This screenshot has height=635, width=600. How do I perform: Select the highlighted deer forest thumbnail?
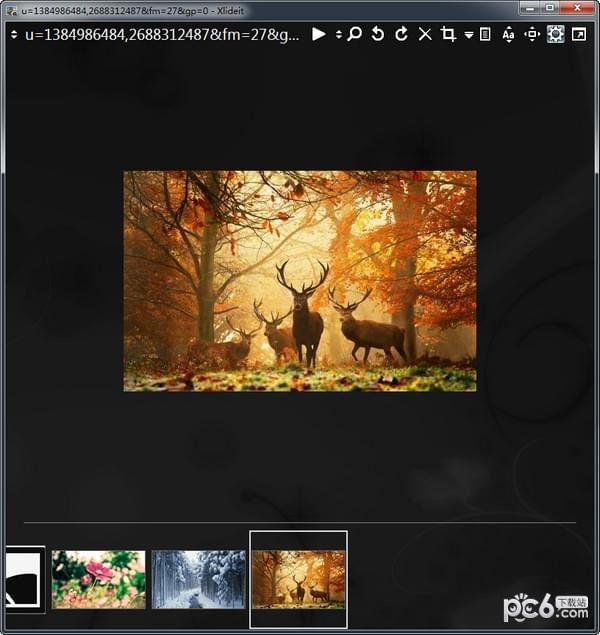click(298, 579)
